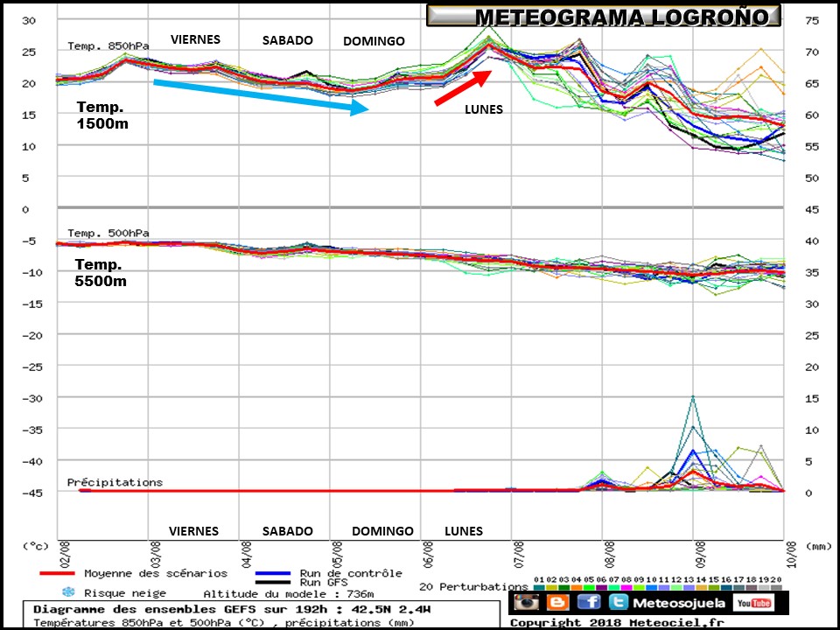The height and width of the screenshot is (630, 840).
Task: Click the 70 value on the precipitation axis
Action: coord(812,52)
